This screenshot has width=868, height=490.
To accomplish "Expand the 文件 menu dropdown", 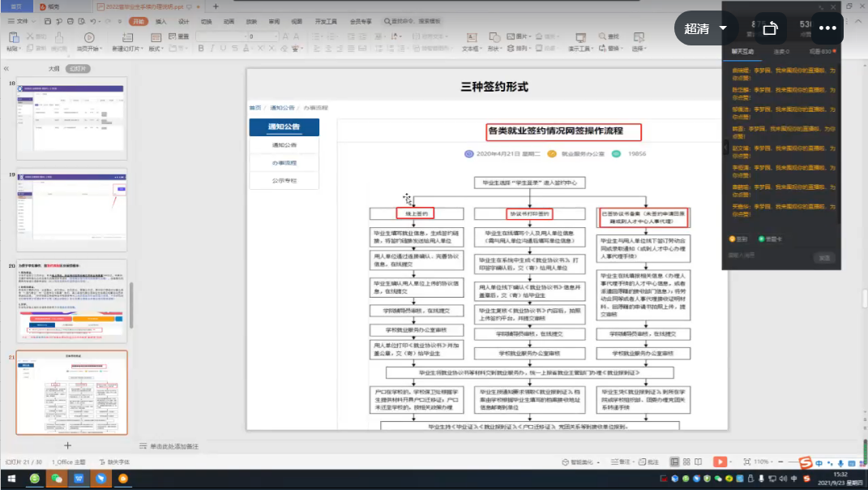I will point(26,21).
